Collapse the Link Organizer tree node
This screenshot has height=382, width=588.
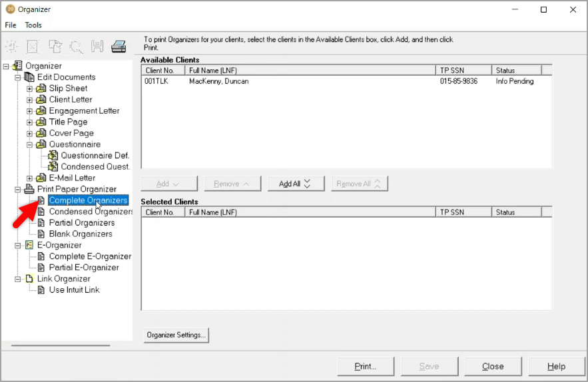coord(18,279)
